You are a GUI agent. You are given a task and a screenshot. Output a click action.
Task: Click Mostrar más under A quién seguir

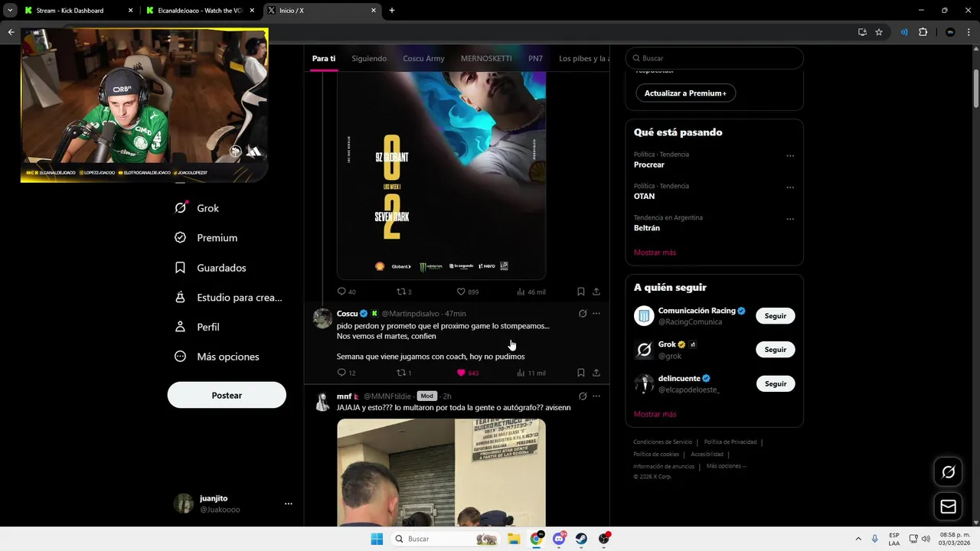coord(655,414)
